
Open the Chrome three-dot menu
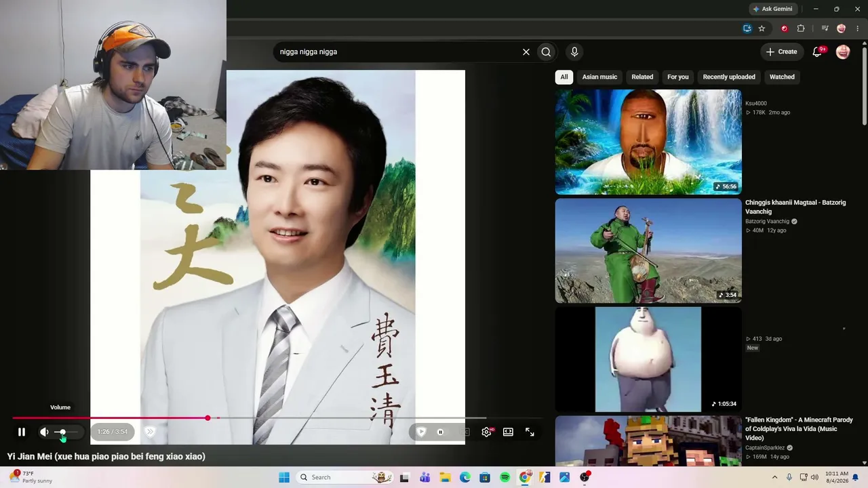(x=856, y=28)
